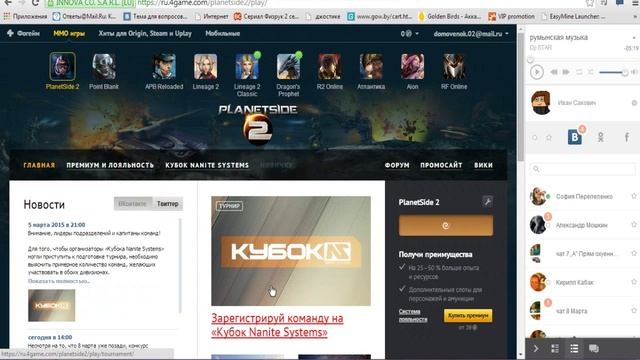This screenshot has width=640, height=360.
Task: Collapse sidebar with the arrow icon
Action: (536, 349)
